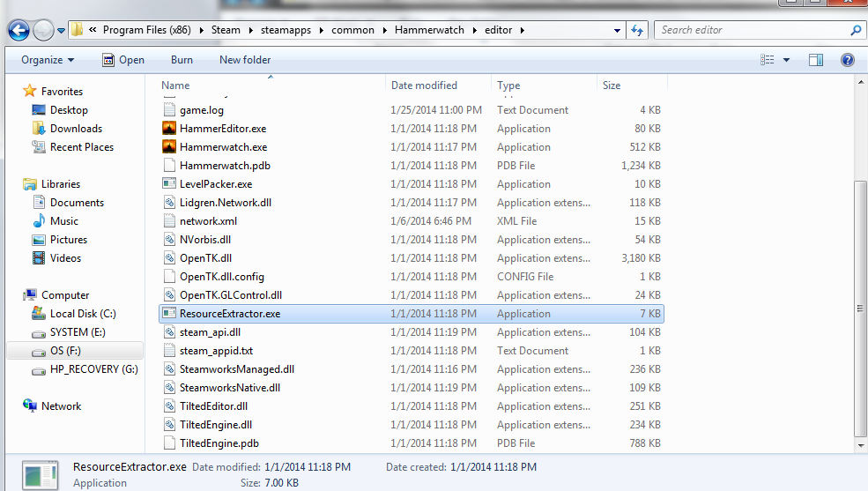The width and height of the screenshot is (868, 491).
Task: Click the Burn toolbar button
Action: (182, 60)
